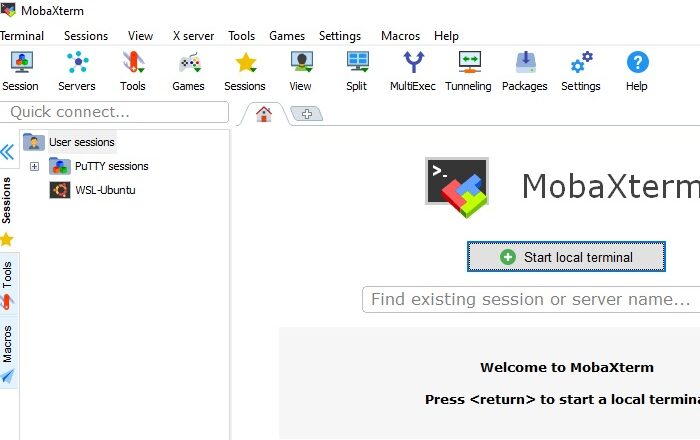
Task: Switch to the Home tab
Action: click(264, 114)
